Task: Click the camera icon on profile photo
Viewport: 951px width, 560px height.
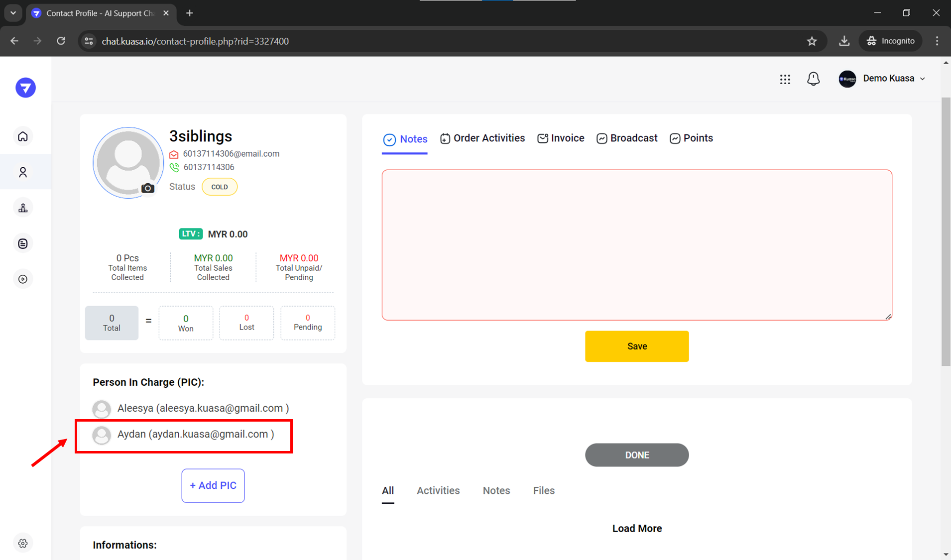Action: point(147,188)
